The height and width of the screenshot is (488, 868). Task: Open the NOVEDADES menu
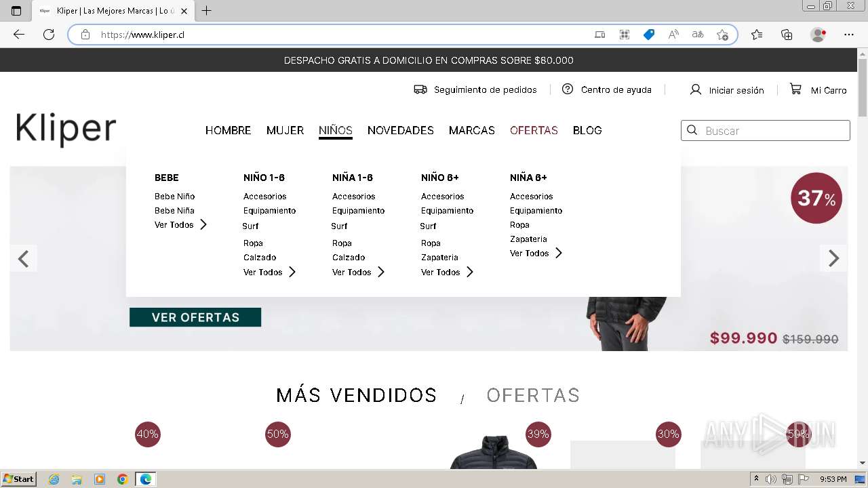click(x=401, y=130)
